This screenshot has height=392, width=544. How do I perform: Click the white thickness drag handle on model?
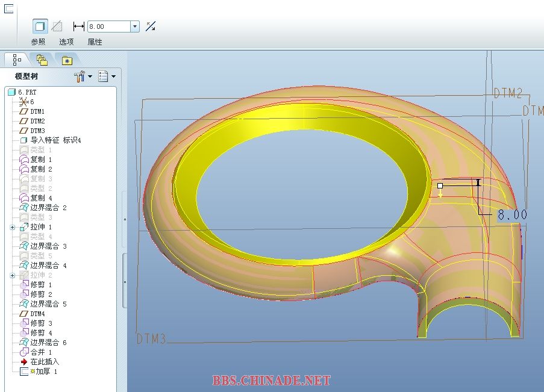[440, 185]
